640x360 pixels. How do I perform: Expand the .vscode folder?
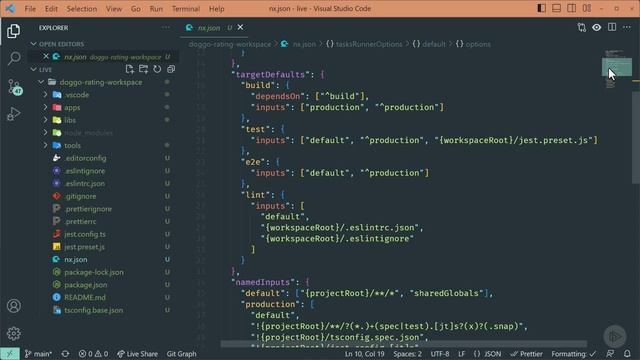pyautogui.click(x=45, y=95)
